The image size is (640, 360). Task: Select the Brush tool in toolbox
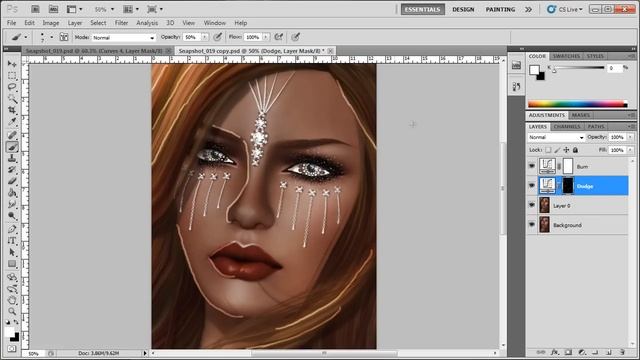coord(12,147)
